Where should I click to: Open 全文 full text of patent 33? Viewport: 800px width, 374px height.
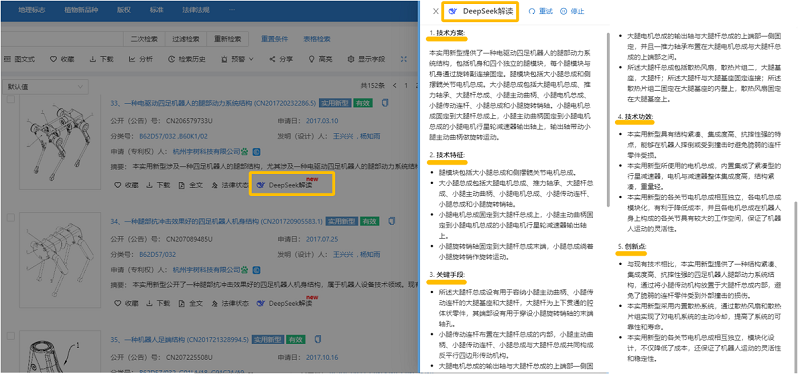[x=191, y=185]
